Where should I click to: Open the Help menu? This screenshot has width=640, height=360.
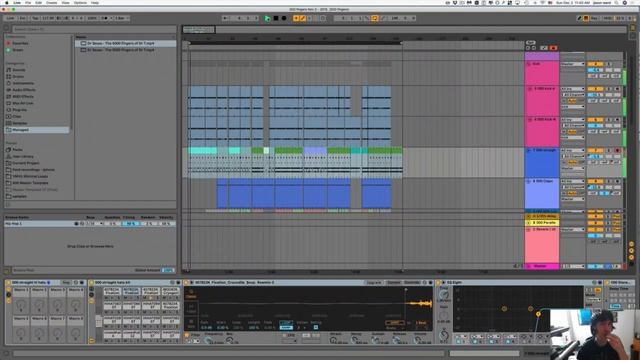(x=95, y=2)
